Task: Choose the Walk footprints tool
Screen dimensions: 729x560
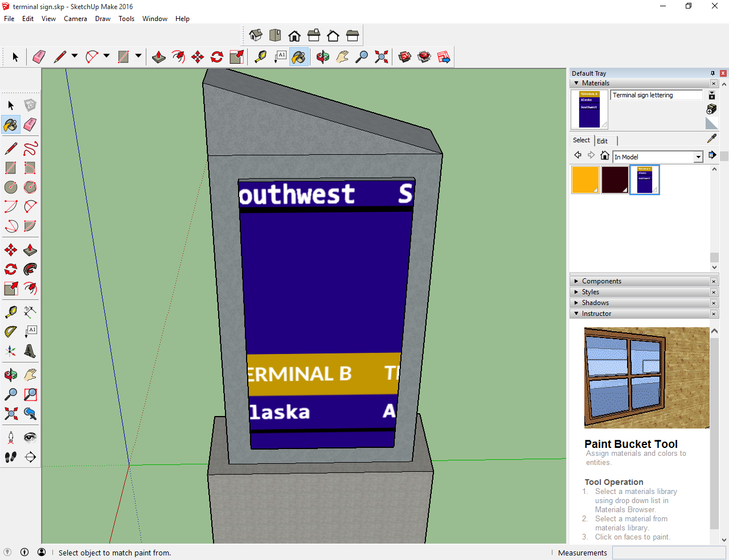Action: [11, 457]
